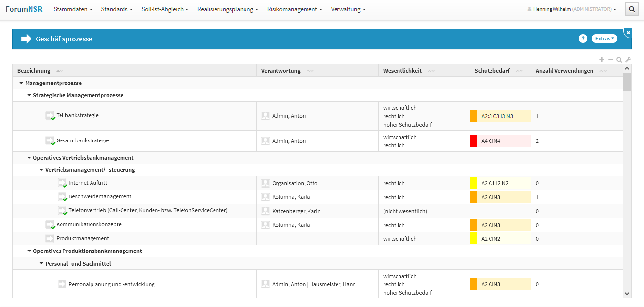This screenshot has height=307, width=644.
Task: Open the Stammdaten menu
Action: [x=73, y=9]
